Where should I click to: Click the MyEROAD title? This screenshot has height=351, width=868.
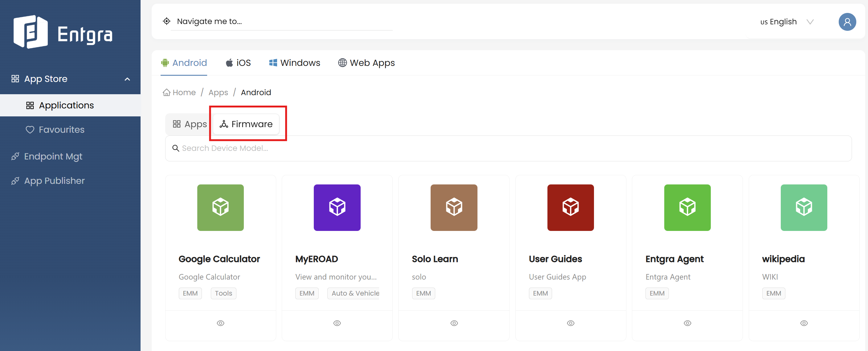point(316,259)
